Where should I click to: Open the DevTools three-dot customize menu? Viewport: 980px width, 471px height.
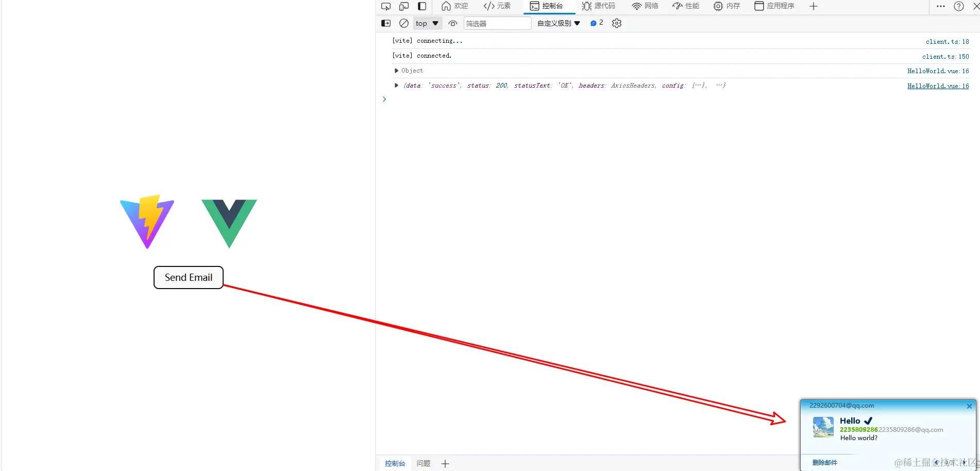(941, 6)
